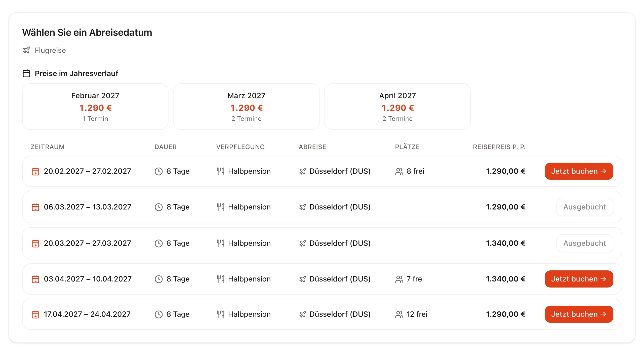Click the PLÄTZE column header
The image size is (644, 355).
coord(407,147)
